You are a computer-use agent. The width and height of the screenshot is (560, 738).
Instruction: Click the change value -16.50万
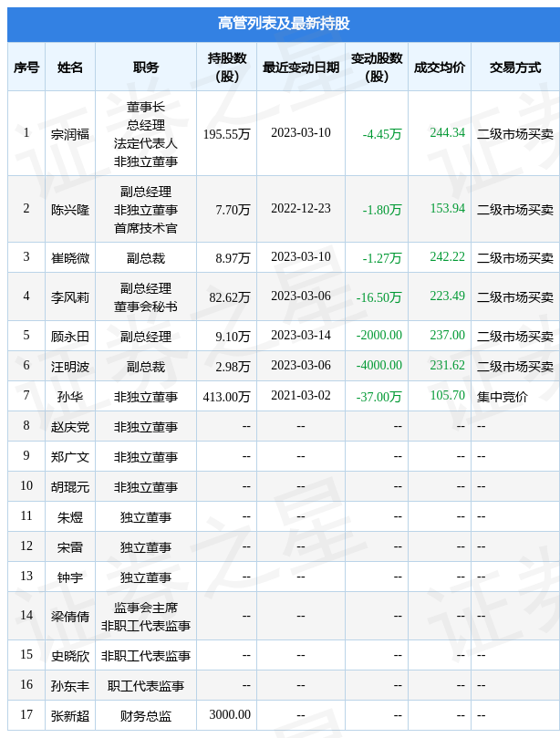click(379, 297)
